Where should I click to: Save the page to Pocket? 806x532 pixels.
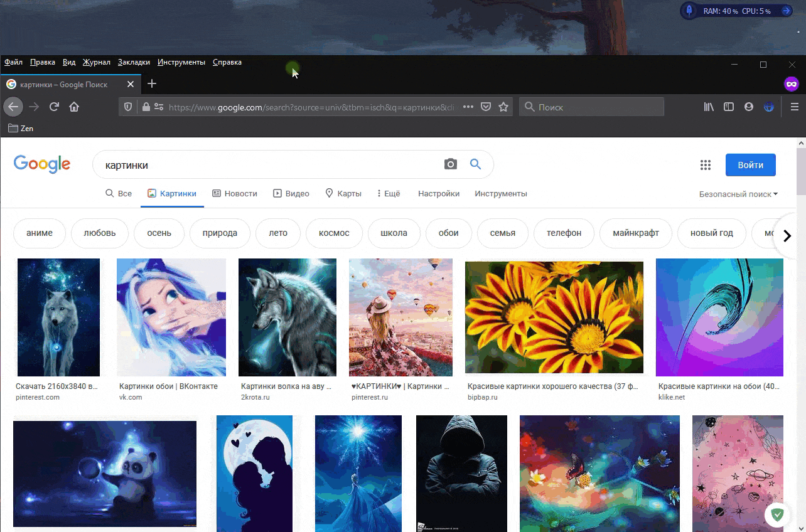[x=485, y=107]
